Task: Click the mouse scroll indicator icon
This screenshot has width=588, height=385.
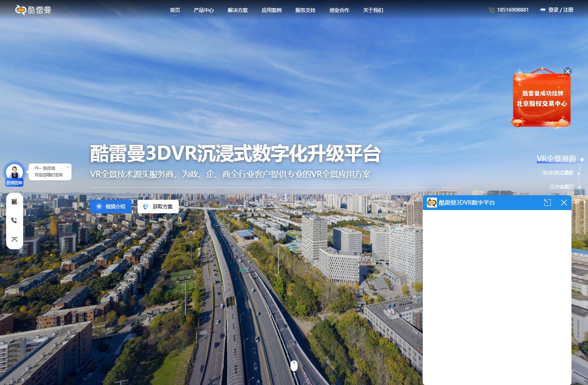Action: (x=294, y=366)
